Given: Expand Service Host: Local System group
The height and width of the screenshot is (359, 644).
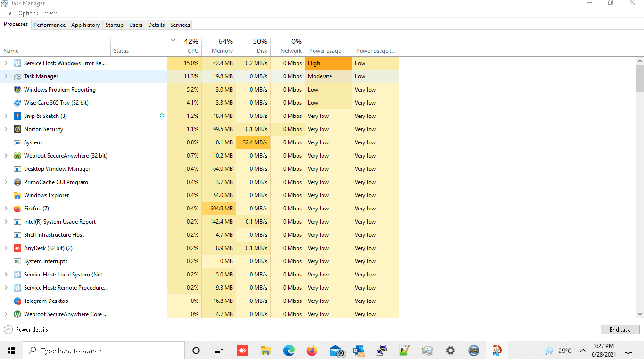Looking at the screenshot, I should pyautogui.click(x=6, y=275).
